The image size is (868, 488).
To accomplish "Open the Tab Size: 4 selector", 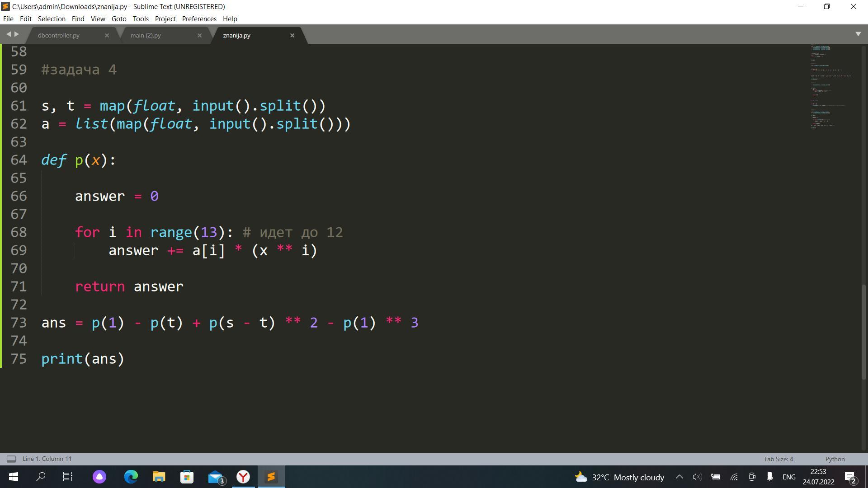I will click(778, 459).
